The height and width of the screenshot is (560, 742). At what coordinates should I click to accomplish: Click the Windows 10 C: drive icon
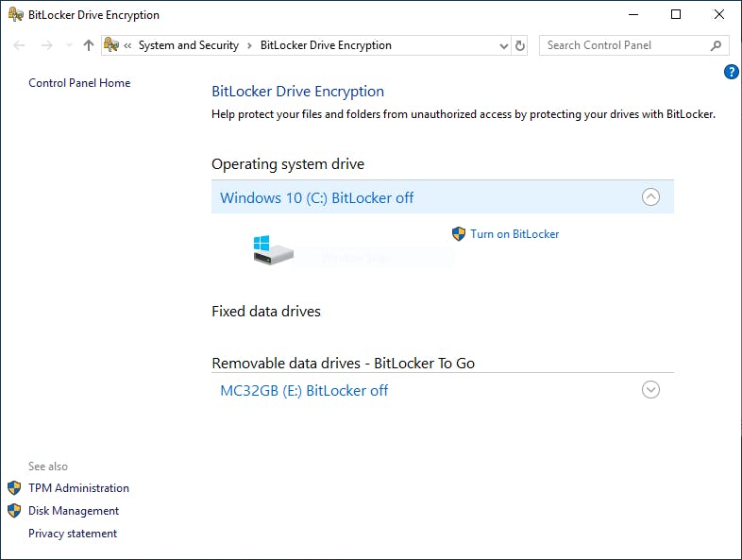pos(273,250)
